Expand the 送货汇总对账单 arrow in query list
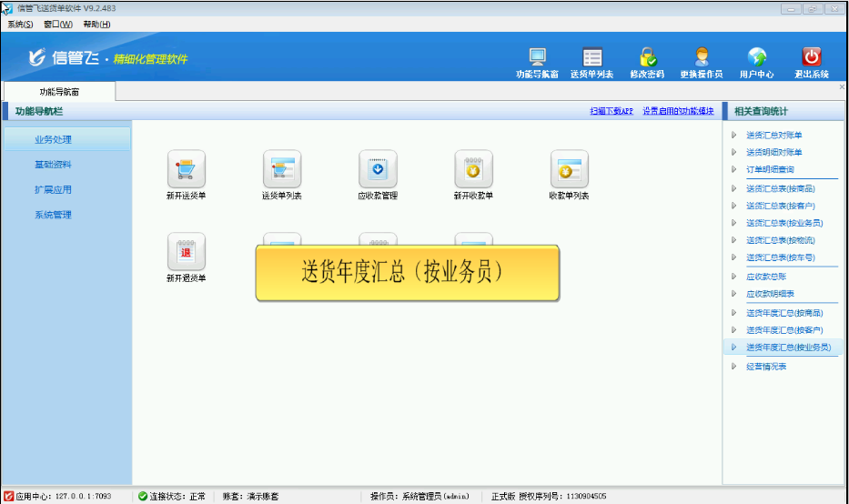The height and width of the screenshot is (504, 849). (x=734, y=136)
